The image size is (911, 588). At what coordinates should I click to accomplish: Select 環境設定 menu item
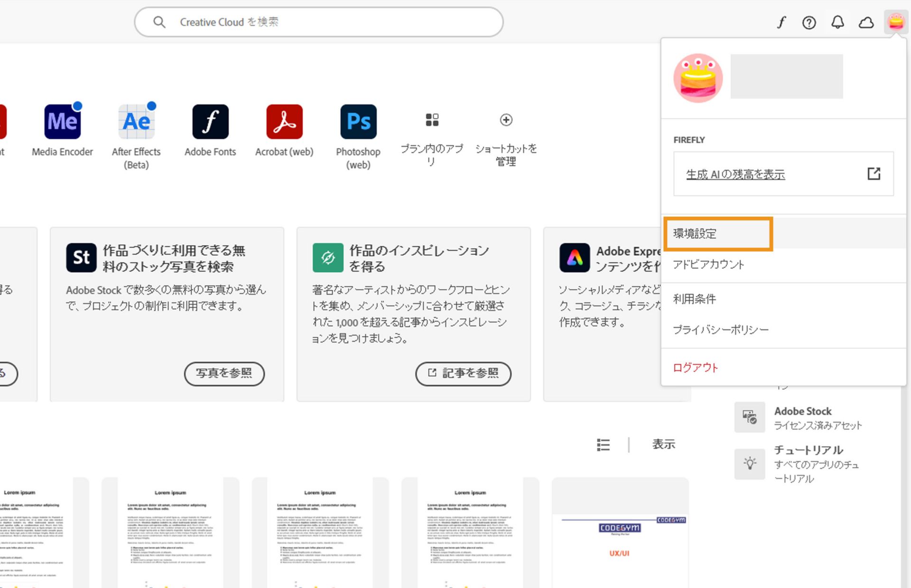click(695, 234)
